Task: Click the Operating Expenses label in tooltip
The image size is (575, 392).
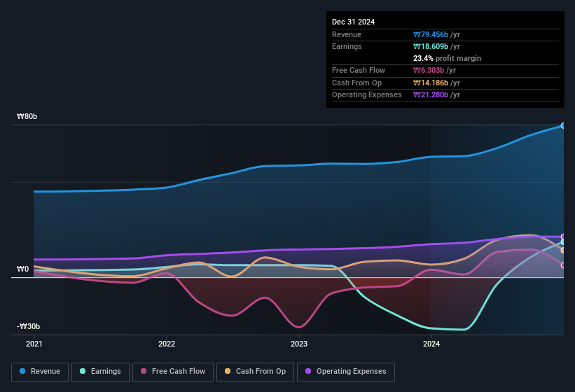Action: click(x=367, y=94)
